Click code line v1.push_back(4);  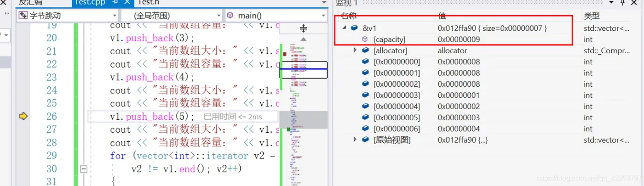point(152,77)
